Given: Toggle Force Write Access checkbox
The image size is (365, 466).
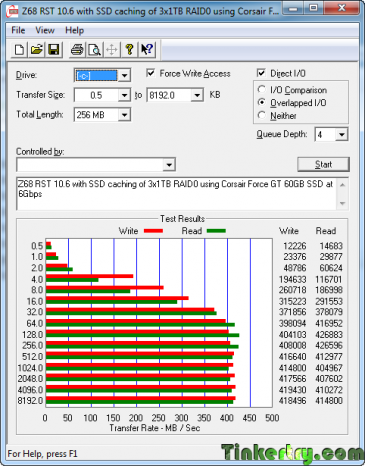Looking at the screenshot, I should click(151, 73).
